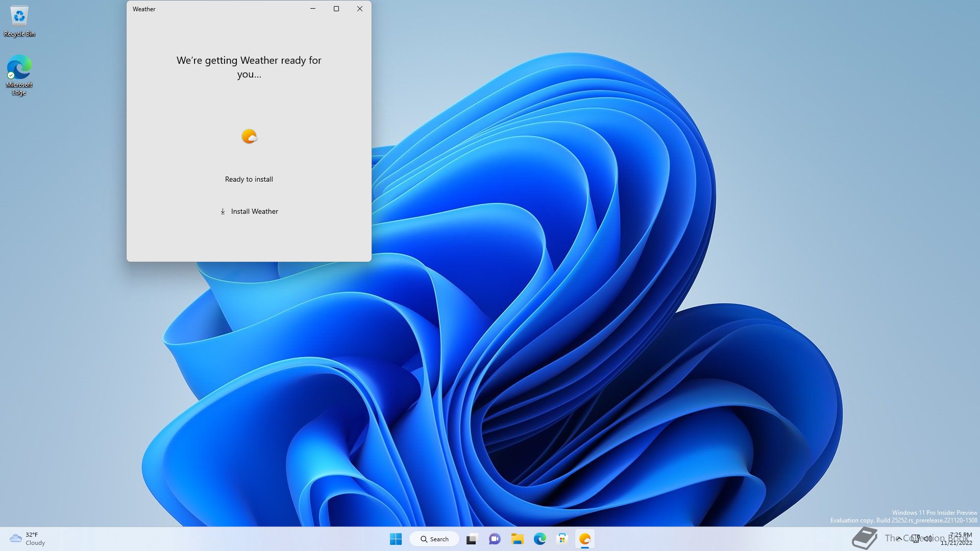Click the Ready to install status text

pyautogui.click(x=249, y=179)
